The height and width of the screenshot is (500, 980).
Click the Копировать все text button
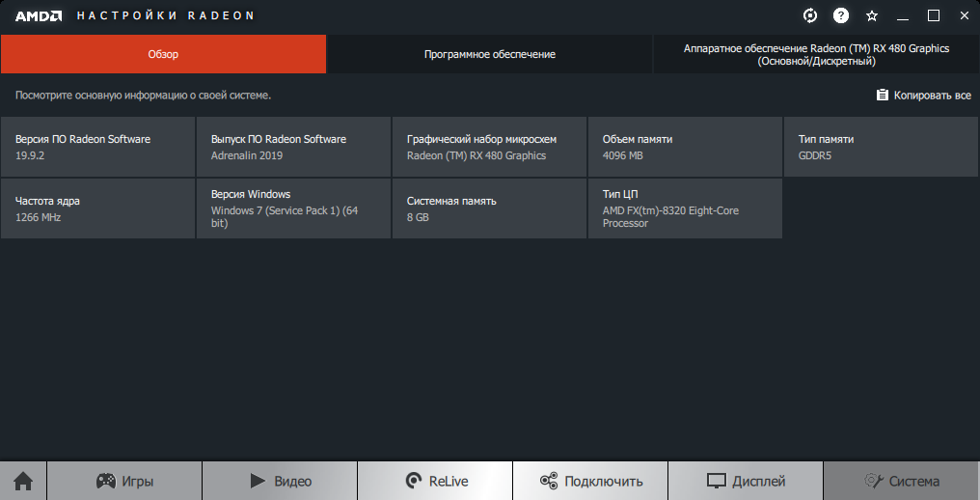point(932,96)
